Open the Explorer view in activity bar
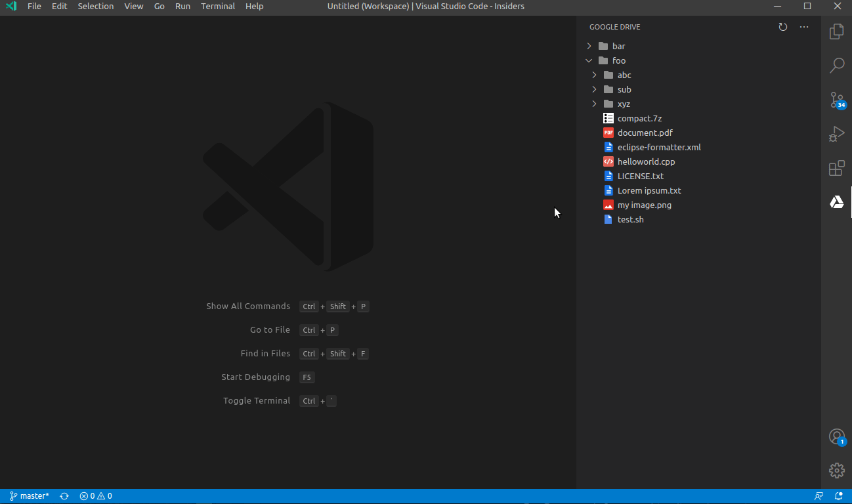852x504 pixels. tap(836, 31)
